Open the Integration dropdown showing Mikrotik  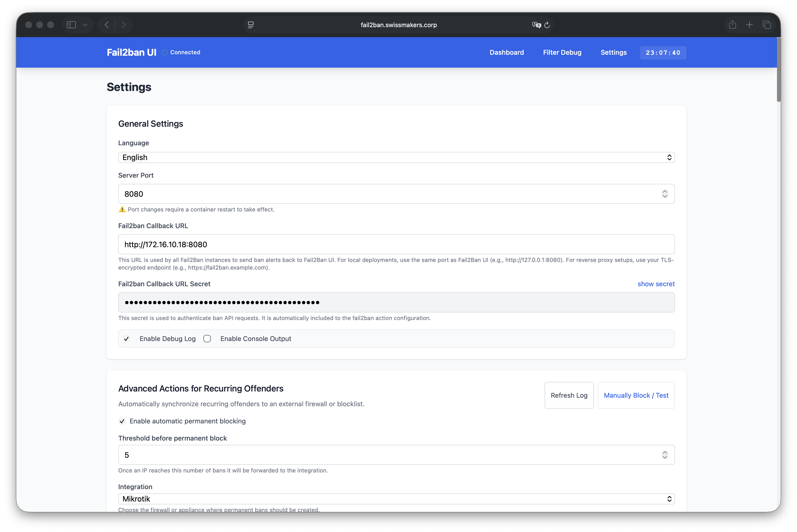pos(396,499)
